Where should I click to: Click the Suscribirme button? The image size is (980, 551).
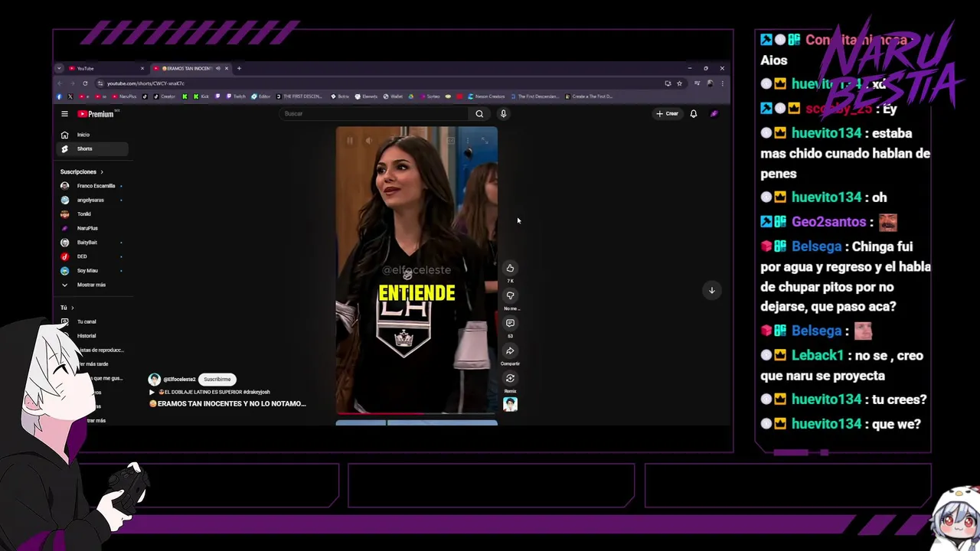coord(217,379)
